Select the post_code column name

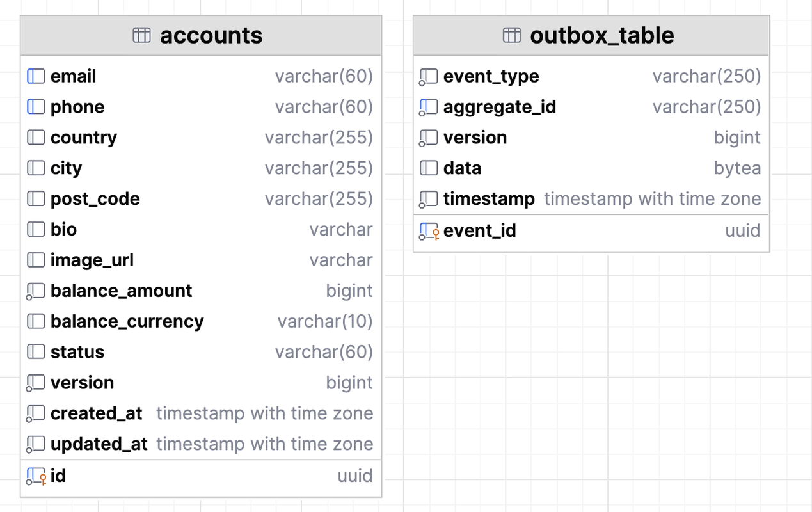pyautogui.click(x=95, y=199)
